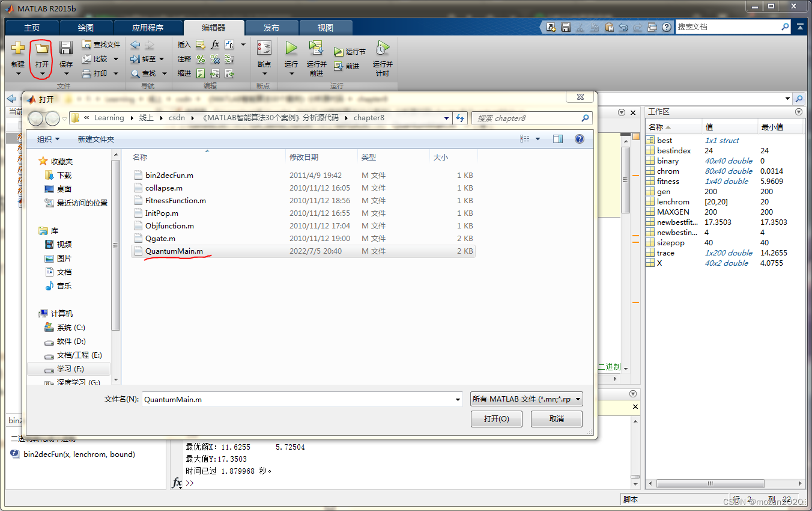Viewport: 812px width, 511px height.
Task: Open the dropdown arrow under 保存
Action: pos(66,74)
